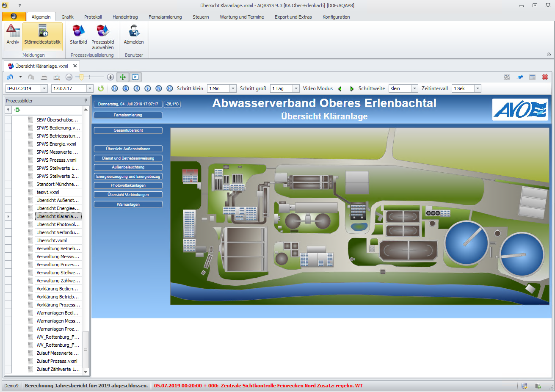Switch to the Grafik ribbon tab
Image resolution: width=555 pixels, height=392 pixels.
pyautogui.click(x=67, y=17)
